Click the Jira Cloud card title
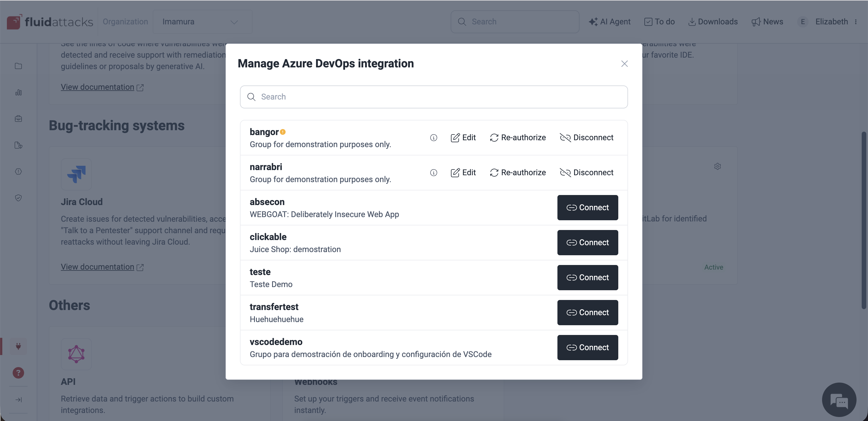Screen dimensions: 868x421 (82, 202)
